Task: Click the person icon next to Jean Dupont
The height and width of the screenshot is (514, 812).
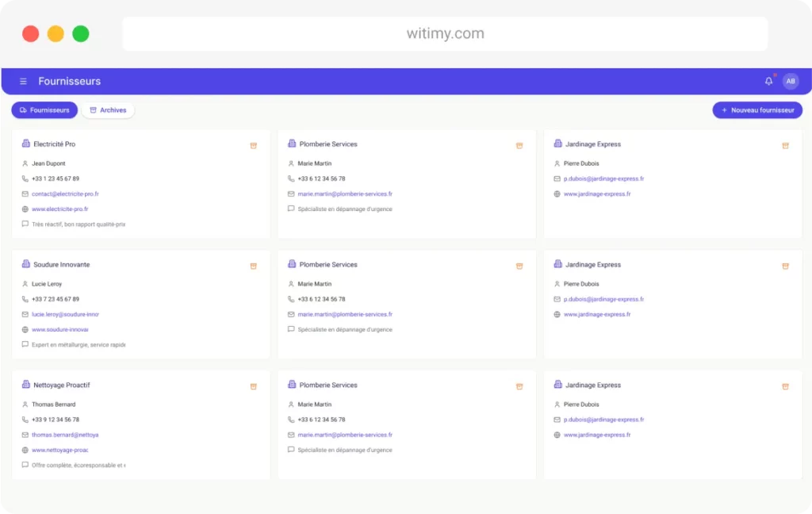Action: (25, 163)
